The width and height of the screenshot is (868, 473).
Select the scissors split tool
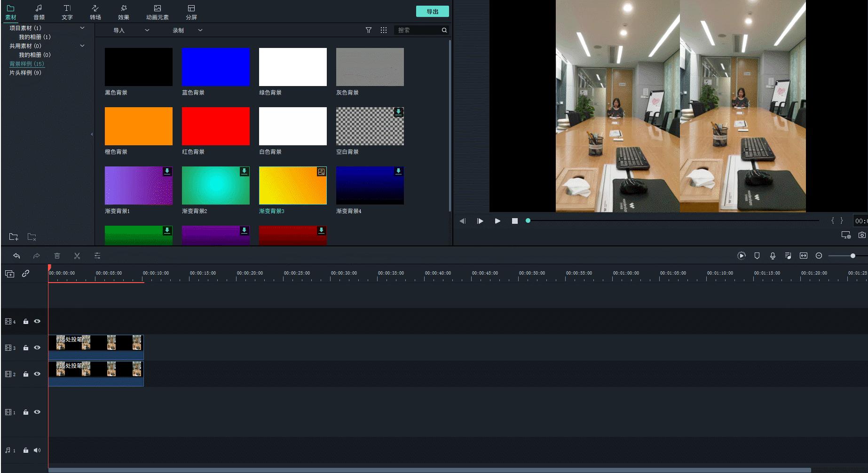click(x=77, y=256)
